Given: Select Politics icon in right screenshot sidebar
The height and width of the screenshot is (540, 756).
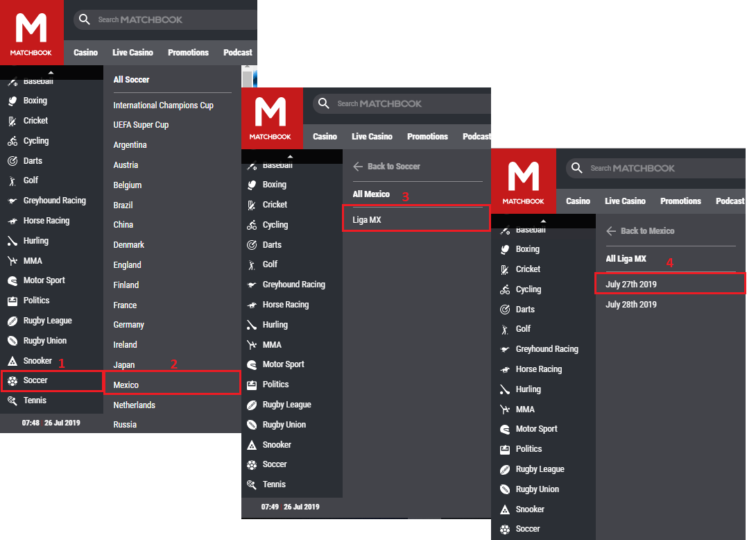Looking at the screenshot, I should pyautogui.click(x=505, y=449).
